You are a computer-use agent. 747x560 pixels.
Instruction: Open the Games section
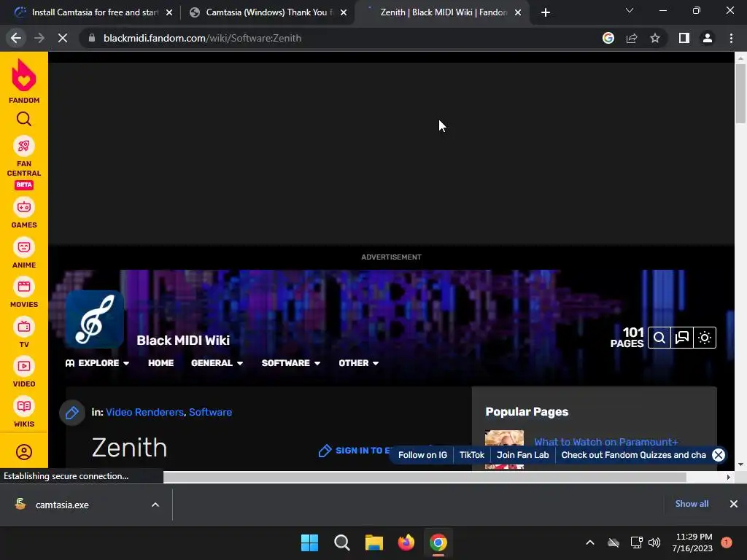[x=24, y=213]
